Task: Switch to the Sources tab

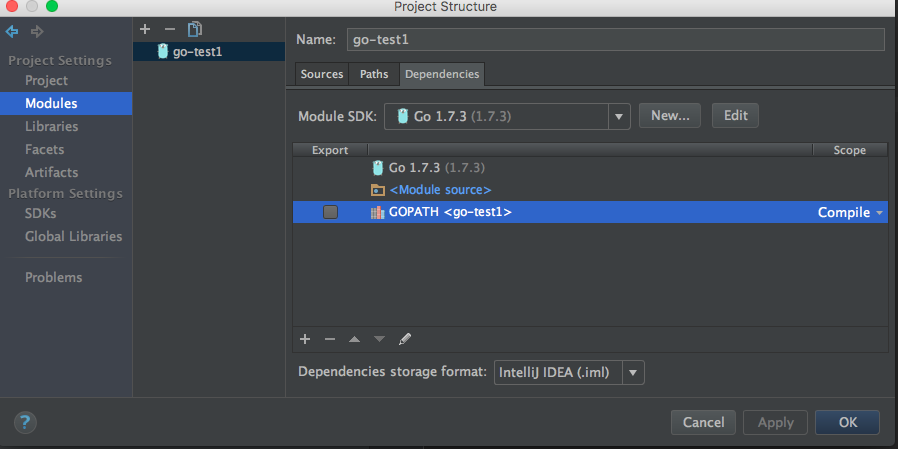Action: 322,74
